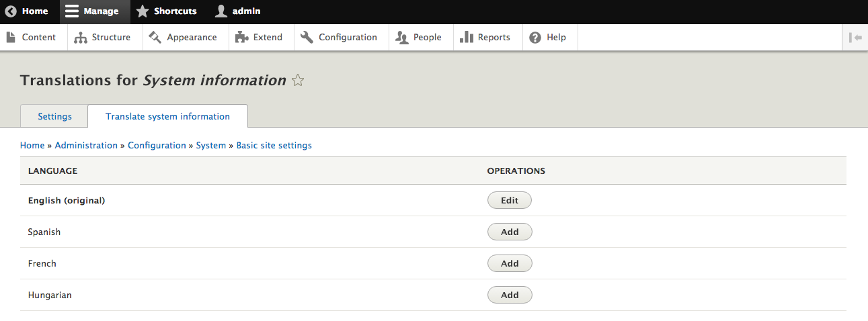868x321 pixels.
Task: Click Edit for English original
Action: [509, 200]
